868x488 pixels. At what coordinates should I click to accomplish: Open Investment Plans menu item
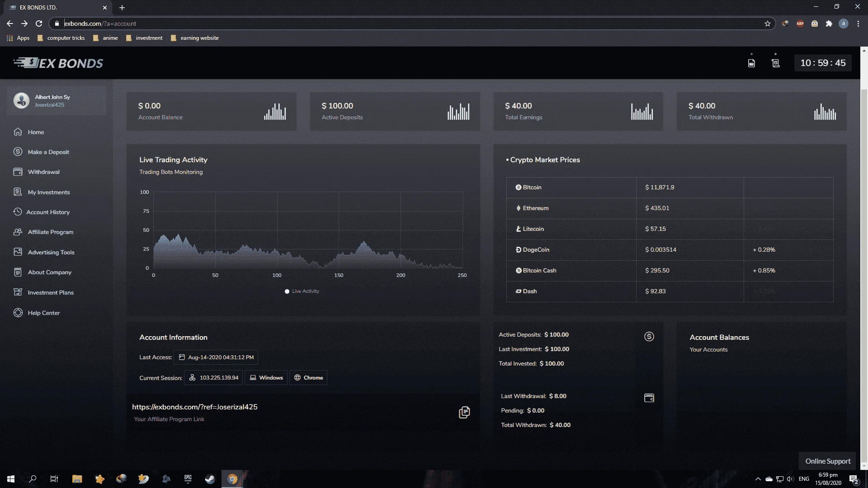(x=51, y=292)
